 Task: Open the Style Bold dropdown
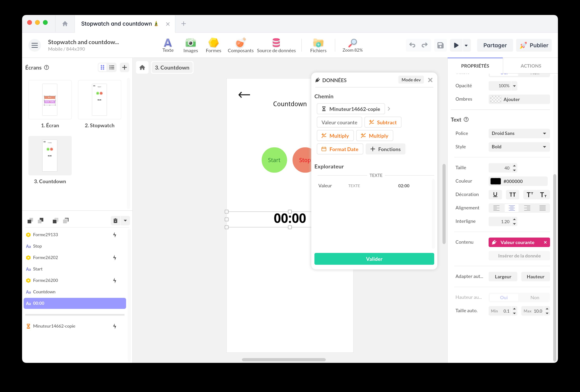coord(519,147)
